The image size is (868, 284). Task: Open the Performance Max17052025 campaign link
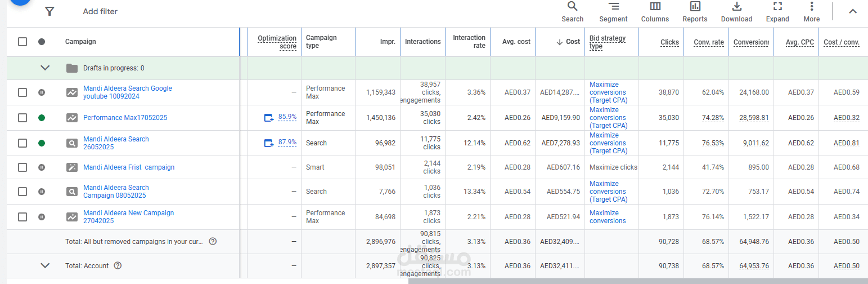coord(125,118)
